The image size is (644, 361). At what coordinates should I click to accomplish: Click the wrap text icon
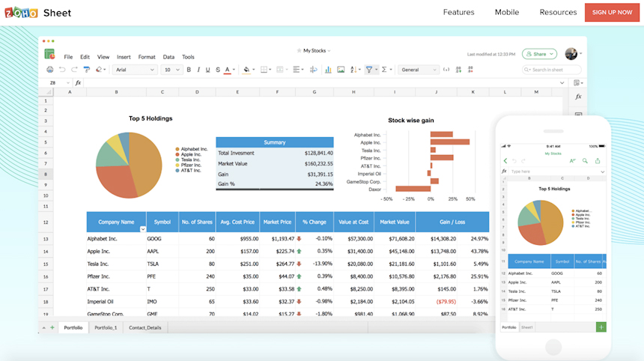pyautogui.click(x=313, y=70)
